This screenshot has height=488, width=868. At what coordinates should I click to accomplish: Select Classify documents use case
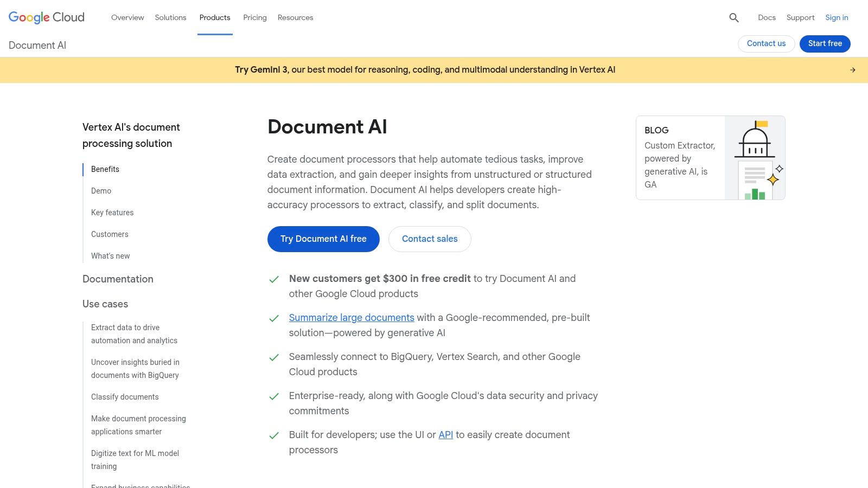point(125,397)
